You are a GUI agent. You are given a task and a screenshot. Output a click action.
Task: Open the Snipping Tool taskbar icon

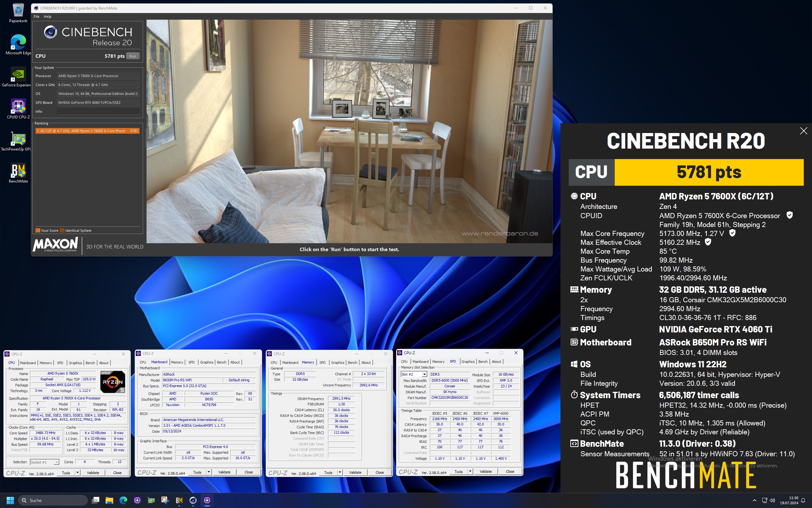(165, 500)
